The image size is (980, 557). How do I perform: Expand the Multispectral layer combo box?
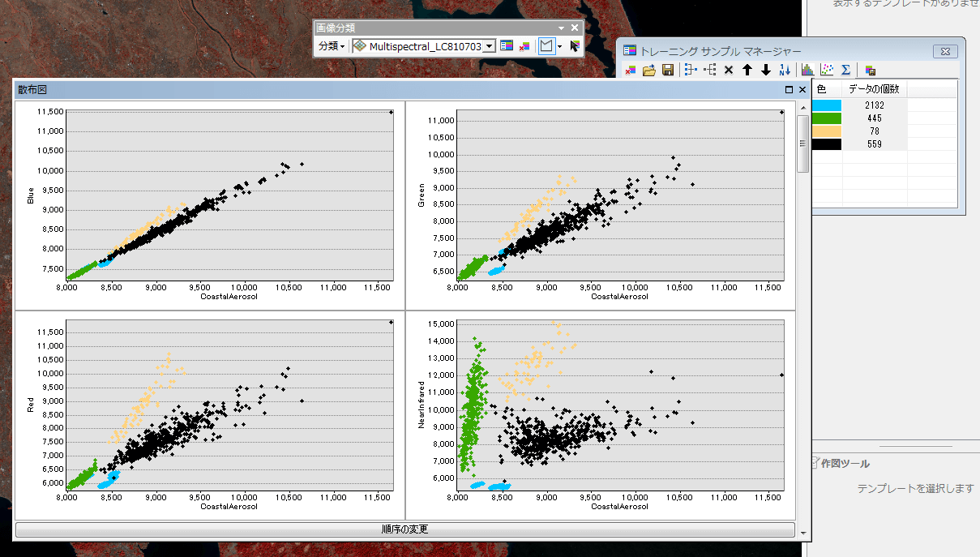tap(489, 46)
